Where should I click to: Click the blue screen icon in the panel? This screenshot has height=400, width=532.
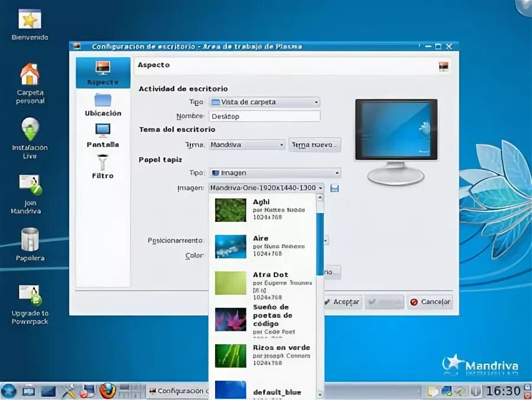[48, 392]
